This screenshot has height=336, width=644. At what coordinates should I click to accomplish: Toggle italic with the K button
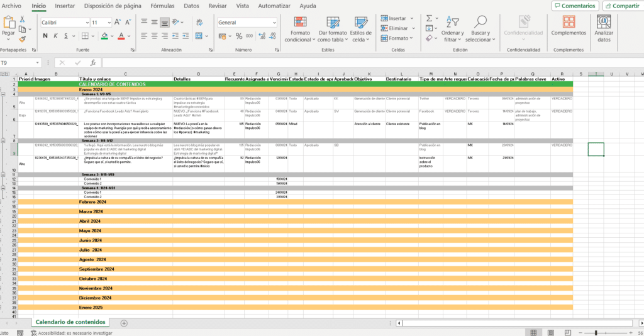[x=55, y=36]
